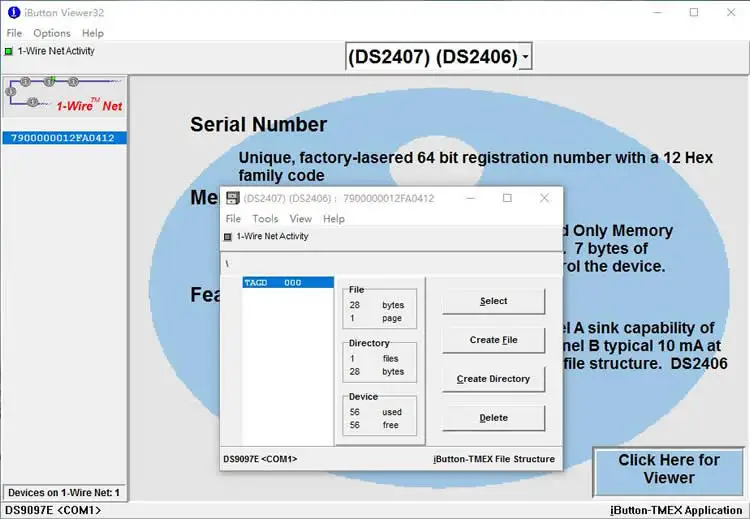This screenshot has width=750, height=519.
Task: Click the Devices on 1-Wire Net: 1 label
Action: 64,493
